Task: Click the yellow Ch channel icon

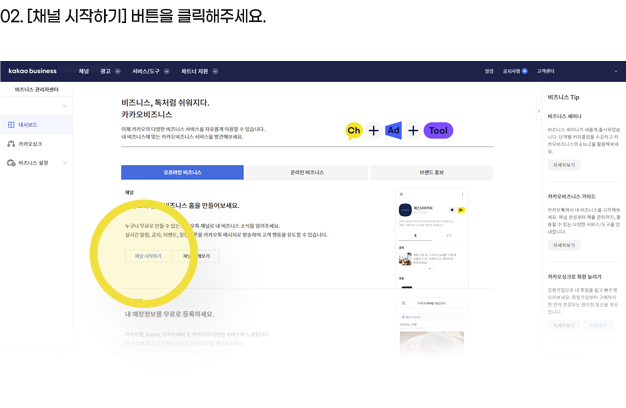Action: pos(354,131)
